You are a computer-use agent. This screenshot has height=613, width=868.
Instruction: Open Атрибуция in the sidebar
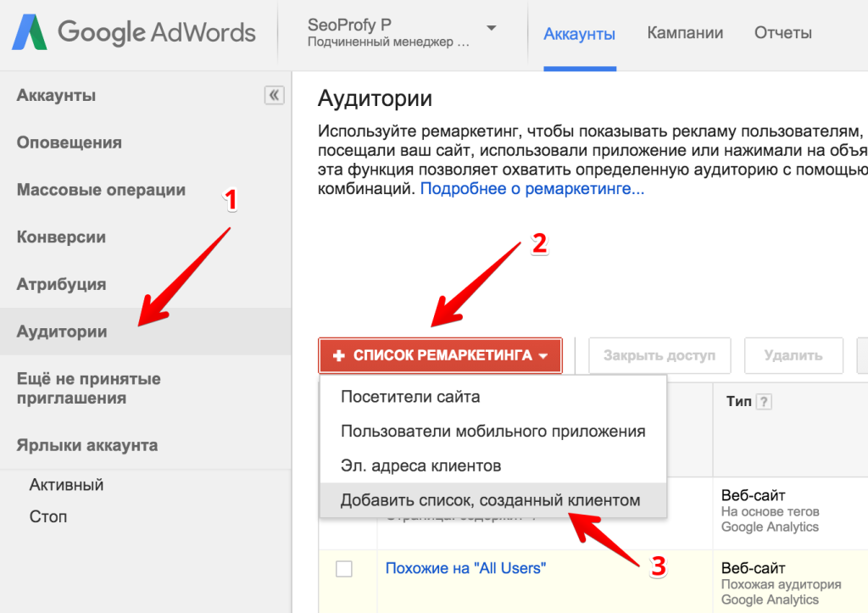[x=61, y=284]
